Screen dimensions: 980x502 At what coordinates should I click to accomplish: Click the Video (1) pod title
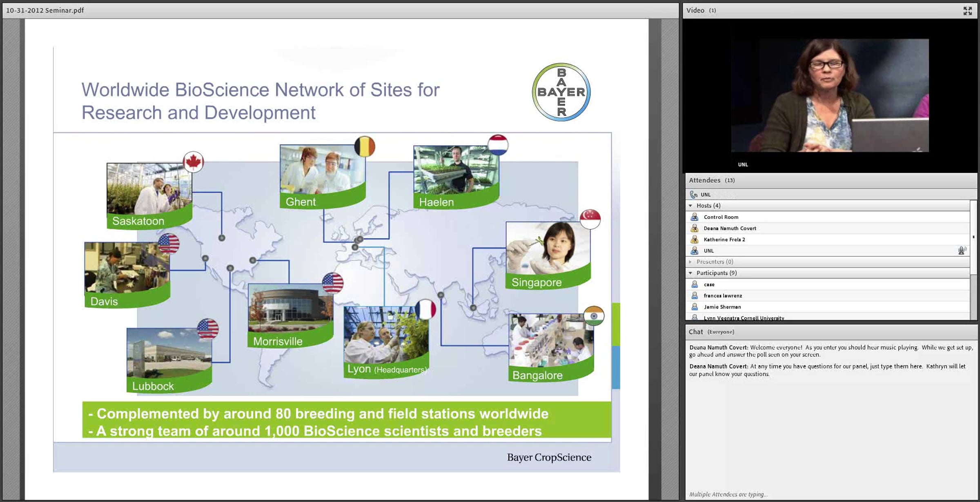701,11
